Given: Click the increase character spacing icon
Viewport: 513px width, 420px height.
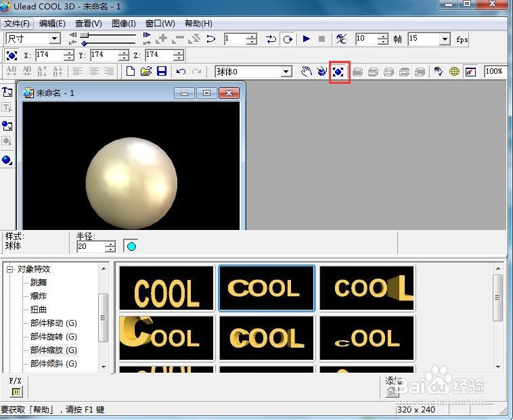Looking at the screenshot, I should [12, 71].
